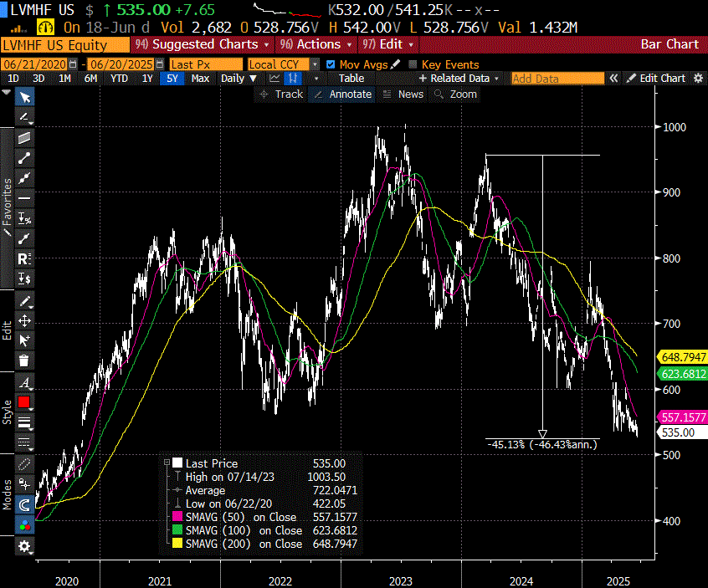This screenshot has width=708, height=588.
Task: Open Suggested Charts dropdown
Action: pos(203,44)
